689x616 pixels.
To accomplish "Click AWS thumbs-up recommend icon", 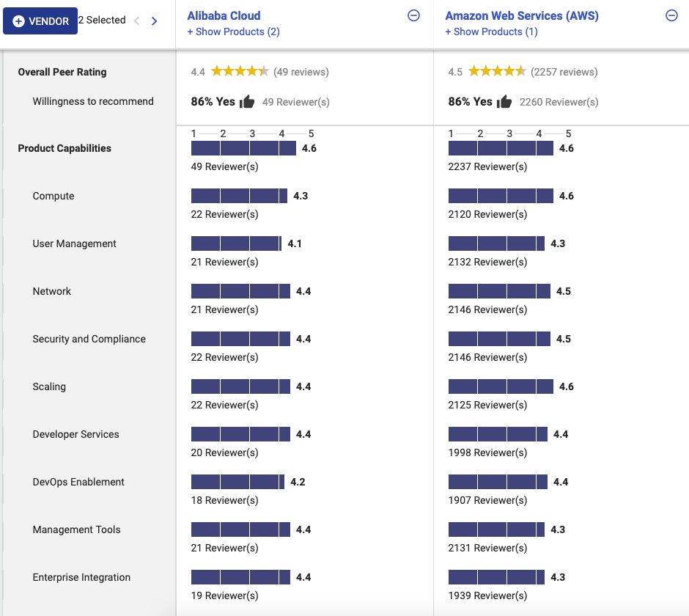I will pos(504,102).
